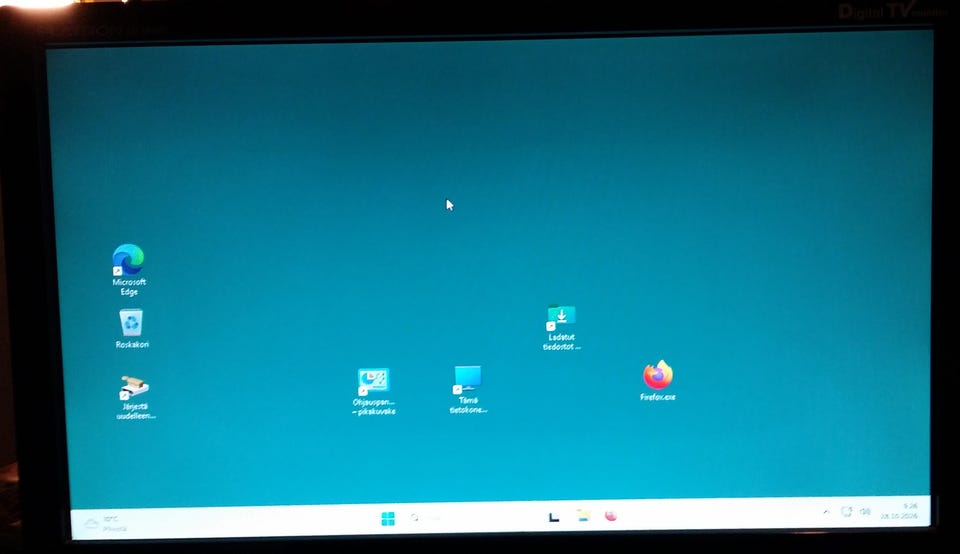Viewport: 960px width, 554px height.
Task: Select the Ladatut tiedostot folder shortcut
Action: point(561,328)
